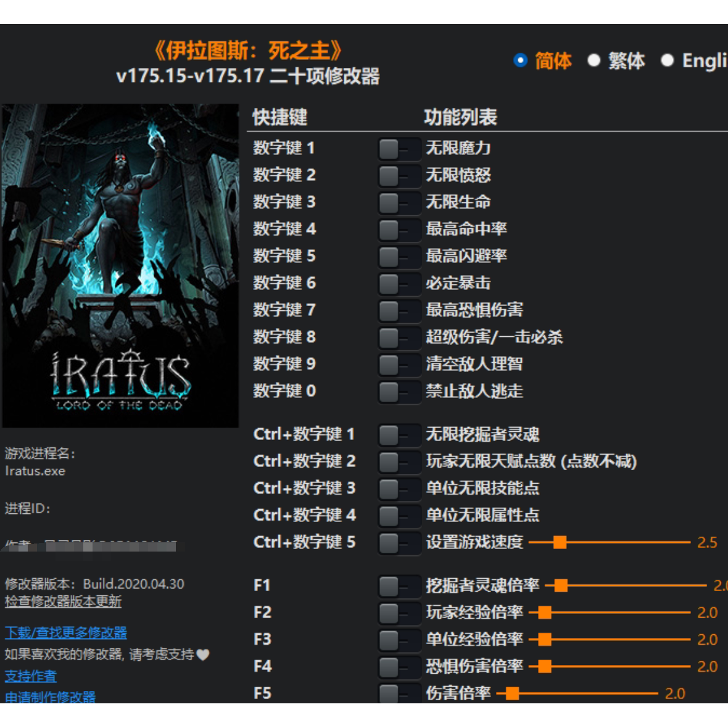The width and height of the screenshot is (728, 728).
Task: Click the v175.15-v175.17 二十项修改器 subtitle
Action: pos(248,76)
